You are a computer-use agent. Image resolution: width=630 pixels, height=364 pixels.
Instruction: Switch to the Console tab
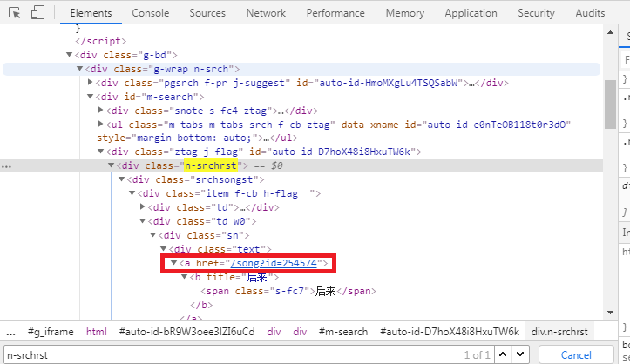tap(151, 13)
